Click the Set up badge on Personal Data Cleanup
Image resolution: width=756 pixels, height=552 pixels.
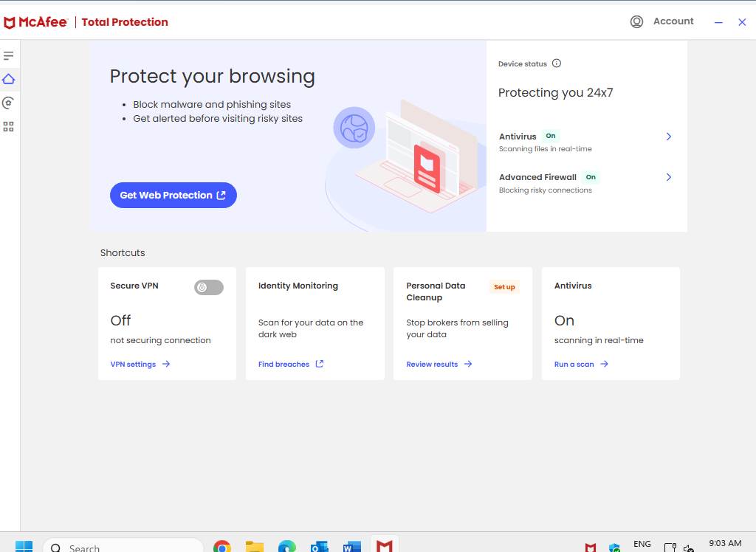(504, 287)
